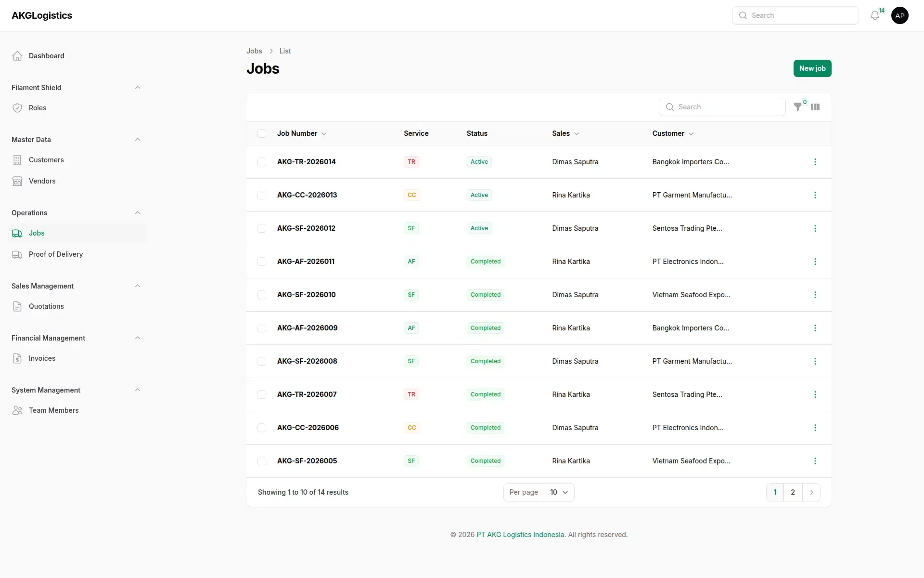Open row actions for AKG-AF-2026009

pyautogui.click(x=815, y=328)
